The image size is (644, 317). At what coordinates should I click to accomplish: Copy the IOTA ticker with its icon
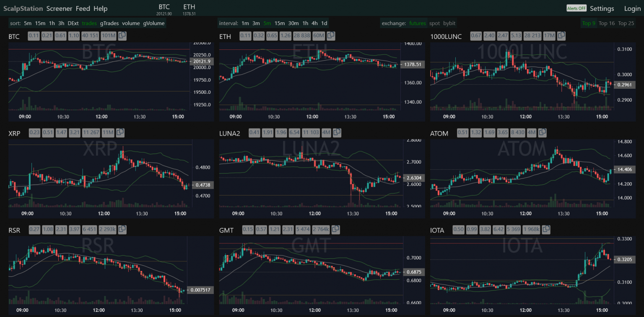[x=546, y=229]
